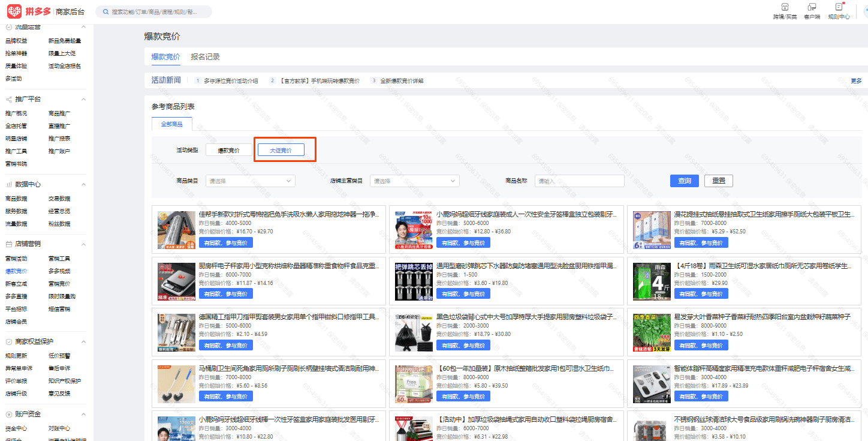This screenshot has width=868, height=441.
Task: Click the magnifier icon in search bar
Action: pyautogui.click(x=106, y=12)
